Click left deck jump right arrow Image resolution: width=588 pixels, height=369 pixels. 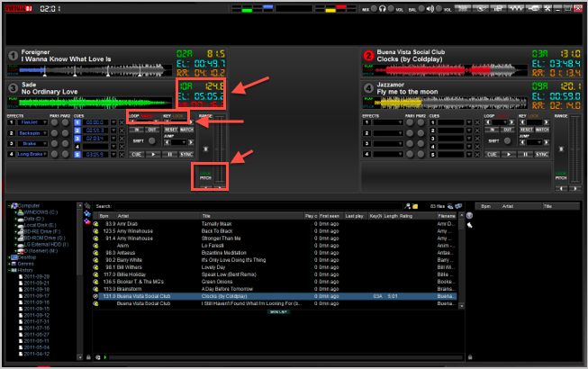click(191, 142)
